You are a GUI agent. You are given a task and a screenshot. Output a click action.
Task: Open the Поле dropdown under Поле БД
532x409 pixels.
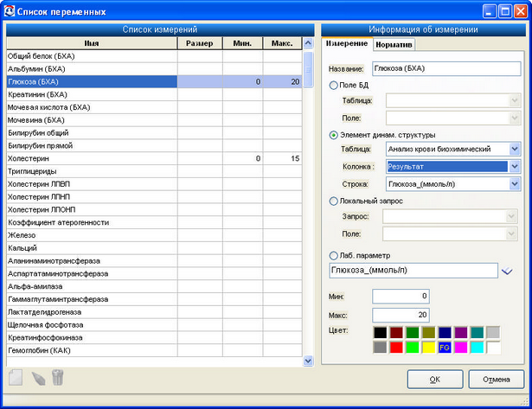[515, 118]
